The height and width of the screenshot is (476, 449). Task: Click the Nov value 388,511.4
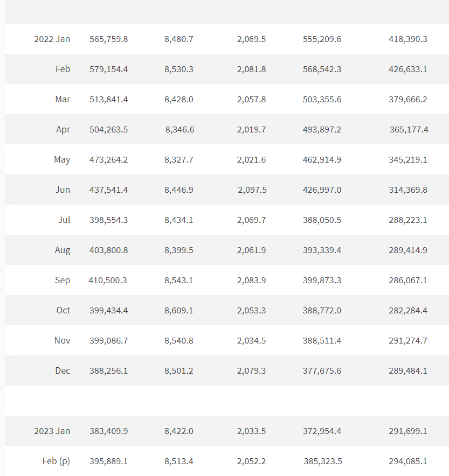[x=322, y=341]
